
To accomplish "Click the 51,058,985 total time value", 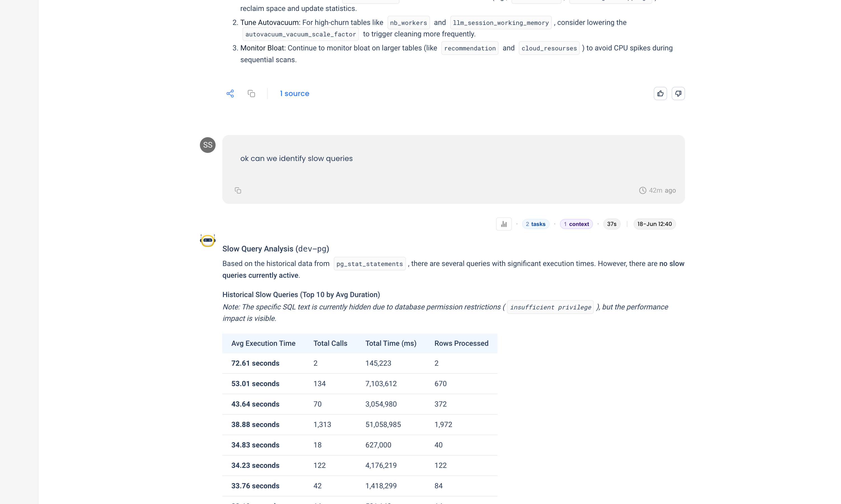I will [383, 424].
